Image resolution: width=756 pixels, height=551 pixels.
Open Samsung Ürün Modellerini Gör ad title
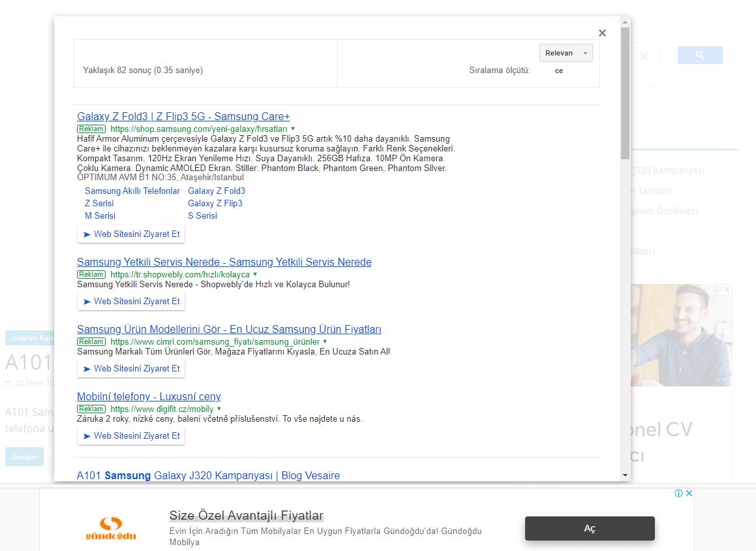(229, 330)
